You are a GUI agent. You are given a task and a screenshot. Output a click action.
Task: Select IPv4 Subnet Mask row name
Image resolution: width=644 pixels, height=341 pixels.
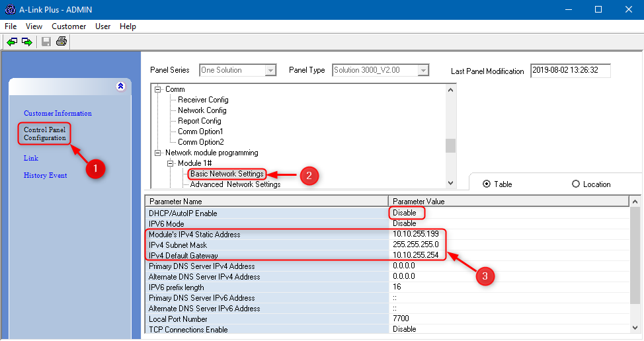pos(178,245)
